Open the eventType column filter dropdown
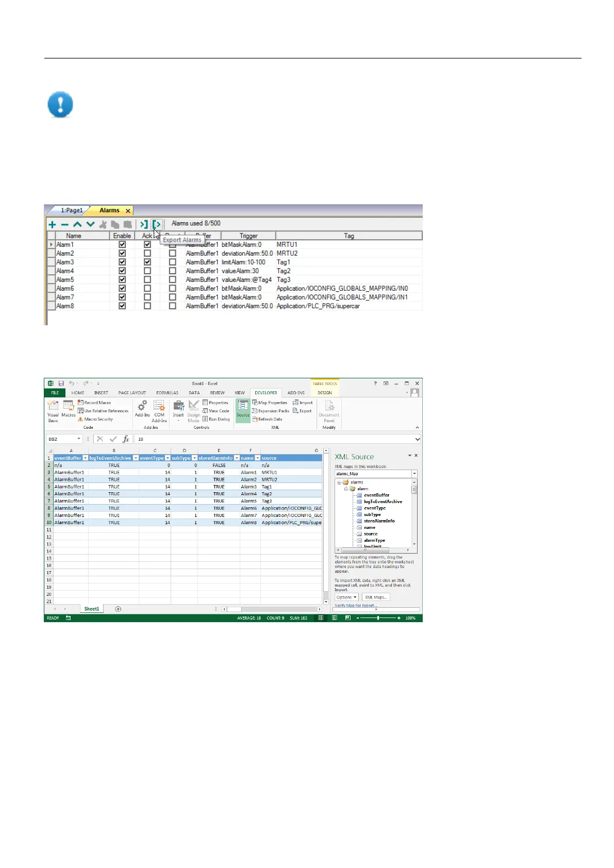Screen dimensions: 614x868 point(168,458)
